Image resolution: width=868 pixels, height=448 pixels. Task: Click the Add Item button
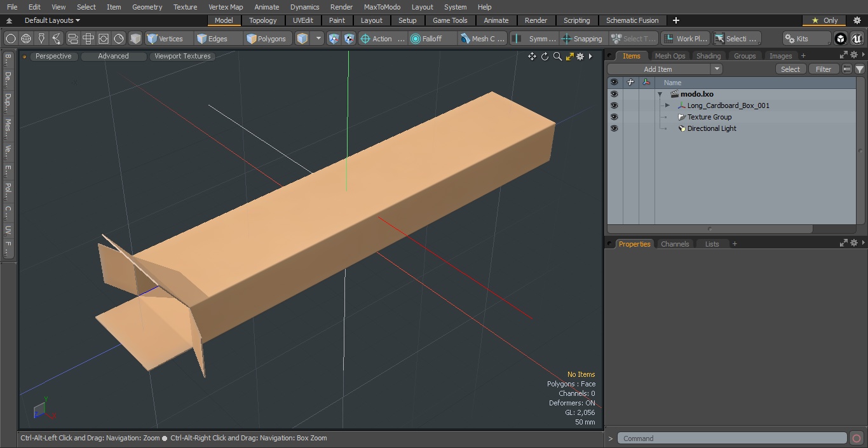658,69
